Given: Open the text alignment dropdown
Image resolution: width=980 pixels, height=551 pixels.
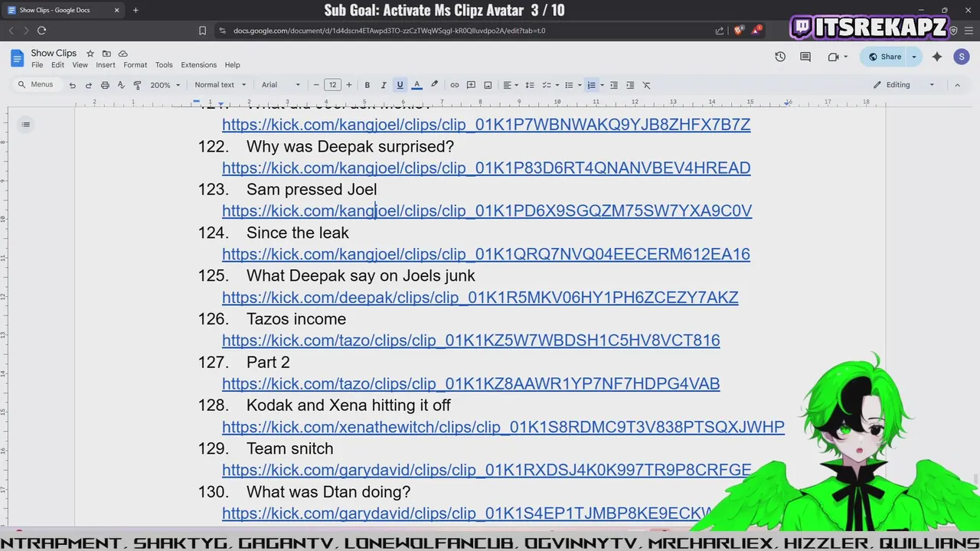Looking at the screenshot, I should pos(510,85).
